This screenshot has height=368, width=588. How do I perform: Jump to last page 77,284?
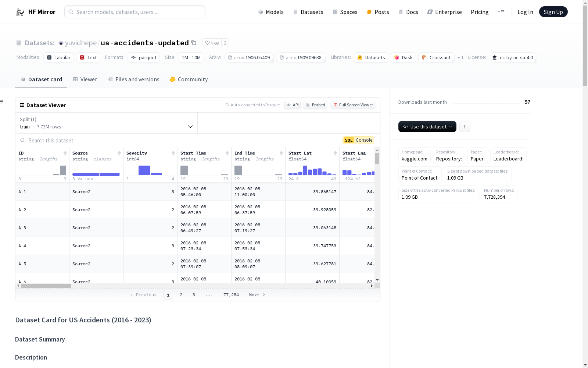tap(231, 295)
